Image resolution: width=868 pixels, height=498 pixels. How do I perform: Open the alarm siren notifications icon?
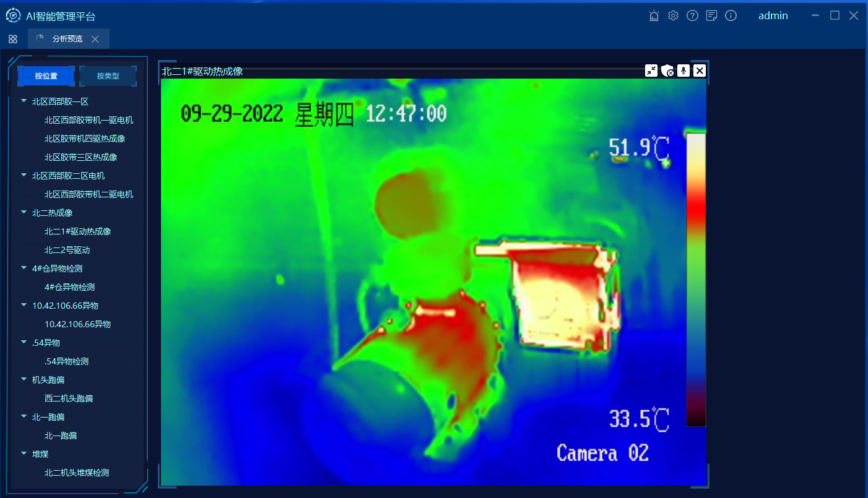[654, 16]
